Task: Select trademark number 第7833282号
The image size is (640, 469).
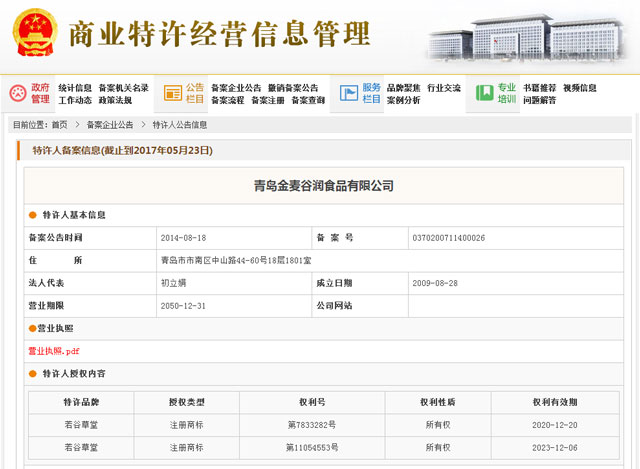Action: point(312,425)
